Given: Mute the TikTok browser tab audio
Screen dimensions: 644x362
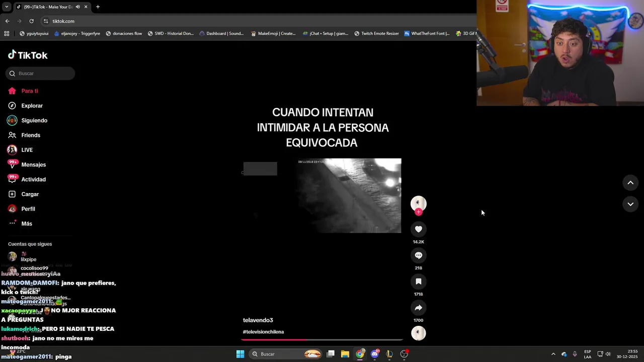Looking at the screenshot, I should click(77, 7).
